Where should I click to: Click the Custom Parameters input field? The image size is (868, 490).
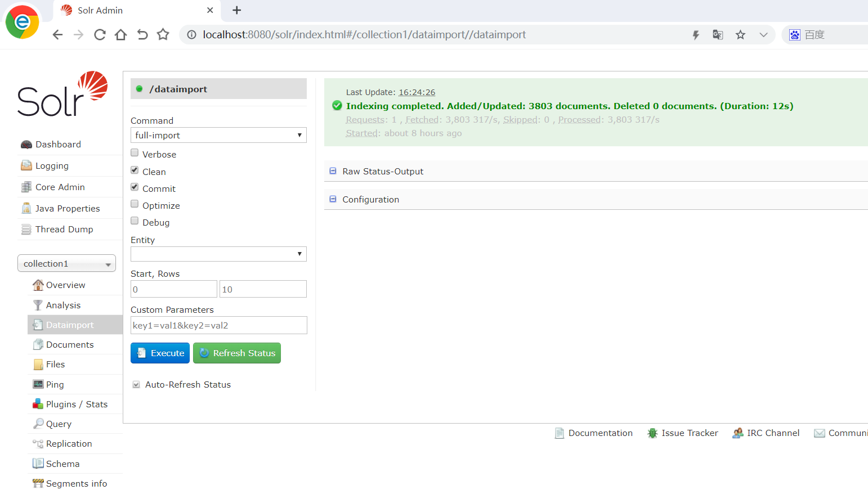click(218, 325)
